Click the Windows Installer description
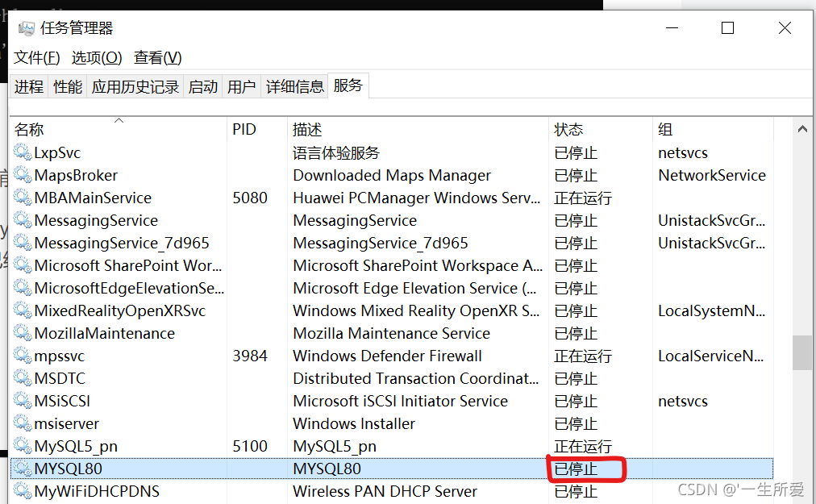This screenshot has width=816, height=504. point(354,423)
